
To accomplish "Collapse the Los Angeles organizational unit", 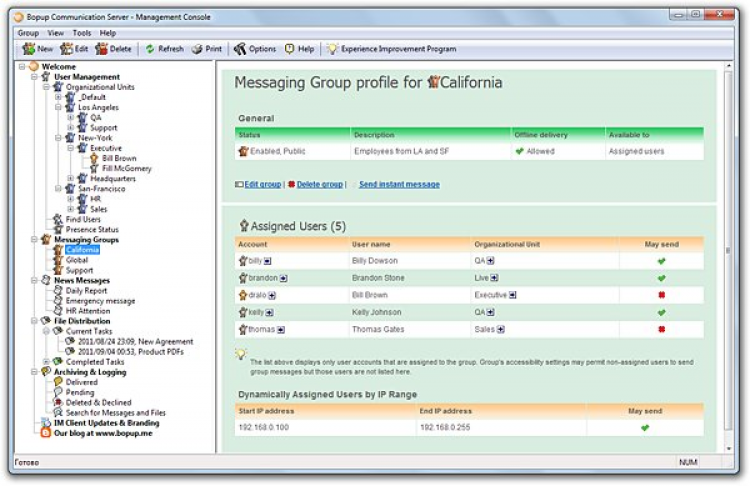I will click(x=59, y=107).
